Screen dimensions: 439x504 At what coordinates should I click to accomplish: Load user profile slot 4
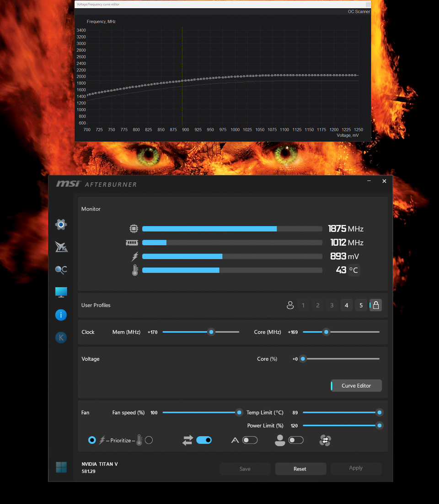pos(347,305)
